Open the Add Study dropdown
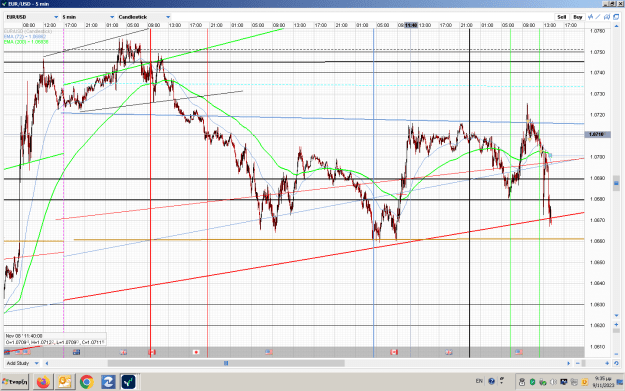Viewport: 625px width, 391px height. pos(22,363)
